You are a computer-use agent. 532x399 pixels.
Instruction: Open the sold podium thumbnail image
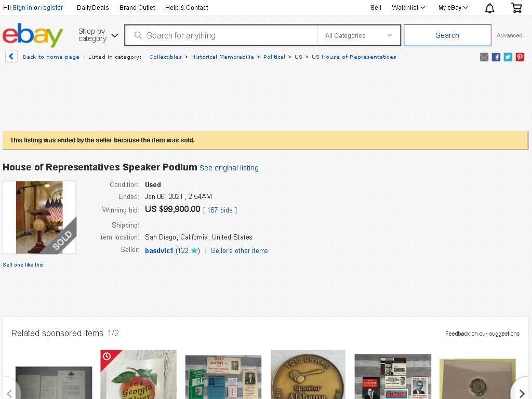tap(39, 217)
